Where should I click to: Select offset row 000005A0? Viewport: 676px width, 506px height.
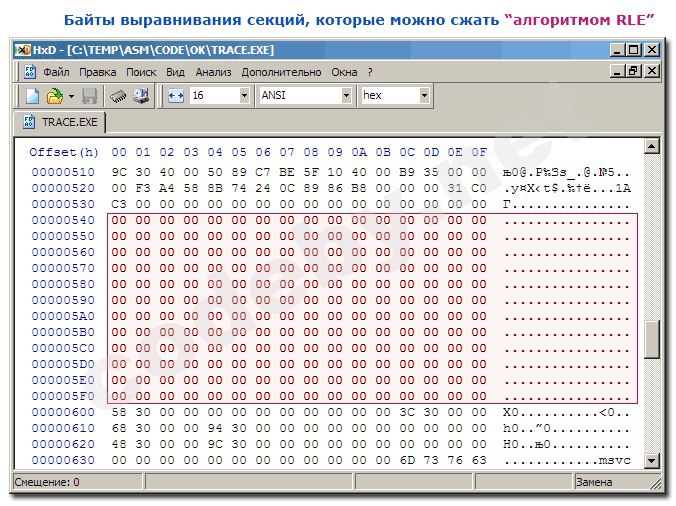[x=63, y=316]
